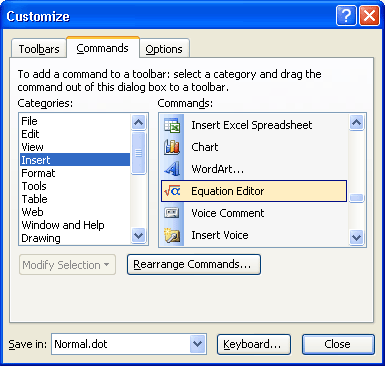Click the Equation Editor square-root icon
This screenshot has width=385, height=366.
pyautogui.click(x=172, y=191)
